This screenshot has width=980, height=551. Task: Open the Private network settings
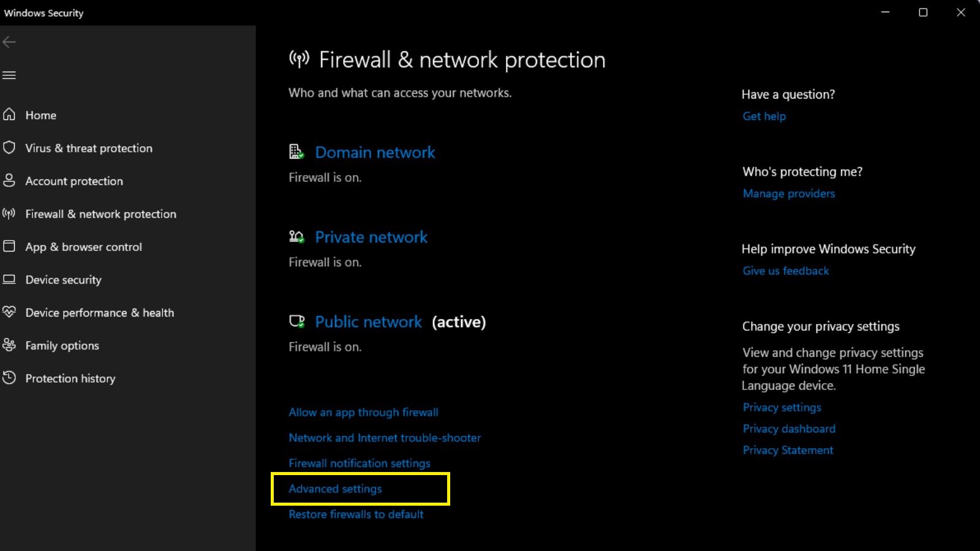(371, 237)
